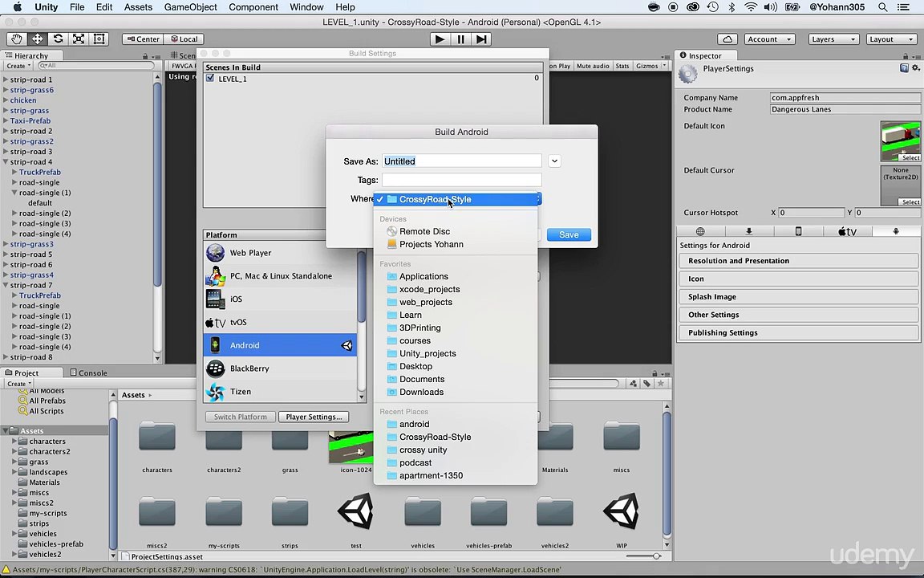Choose the BlackBerry platform entry

point(280,368)
